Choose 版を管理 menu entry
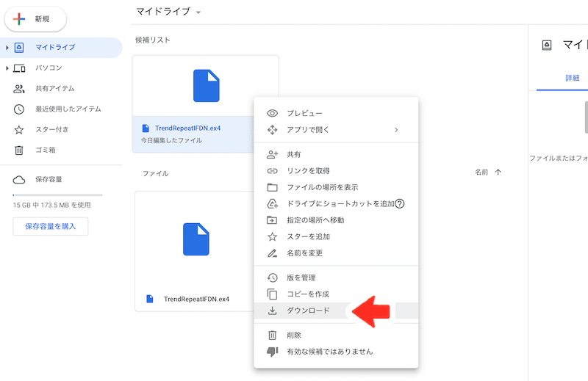The image size is (588, 381). 336,277
